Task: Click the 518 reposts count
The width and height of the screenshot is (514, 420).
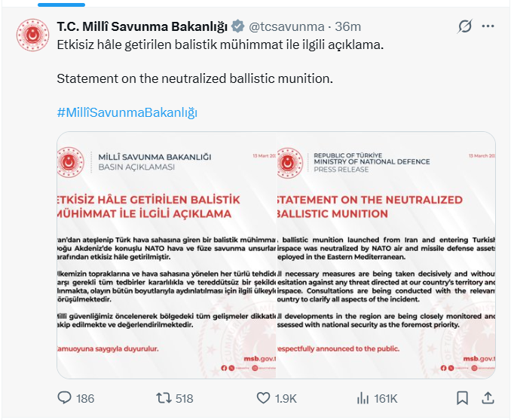Action: click(x=184, y=398)
